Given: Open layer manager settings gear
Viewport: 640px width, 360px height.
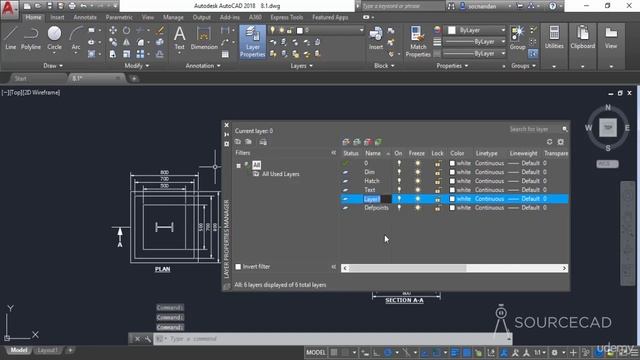Looking at the screenshot, I should tap(561, 142).
